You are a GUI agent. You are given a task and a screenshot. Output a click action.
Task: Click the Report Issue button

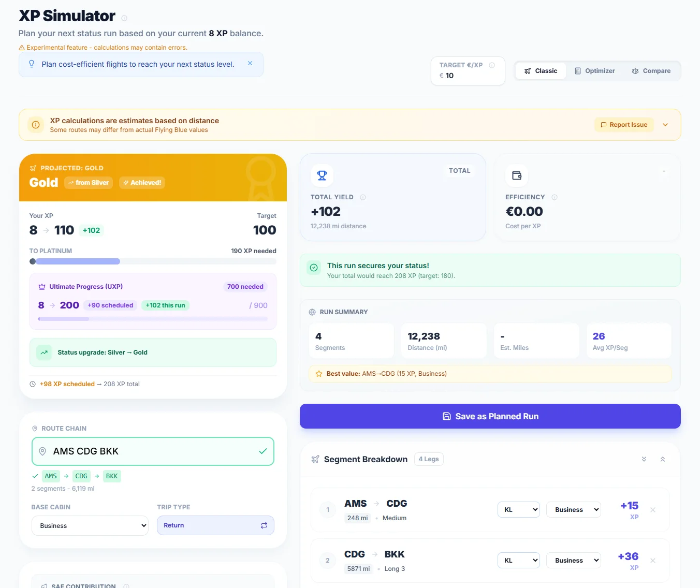pyautogui.click(x=624, y=125)
